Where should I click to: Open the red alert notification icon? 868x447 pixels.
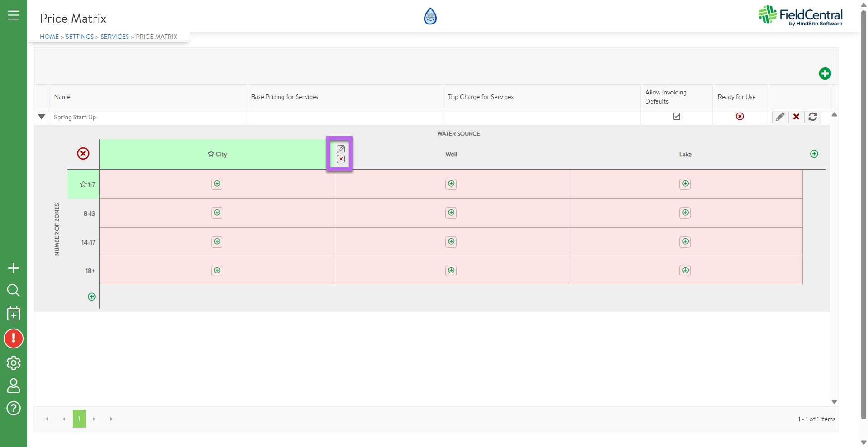14,339
